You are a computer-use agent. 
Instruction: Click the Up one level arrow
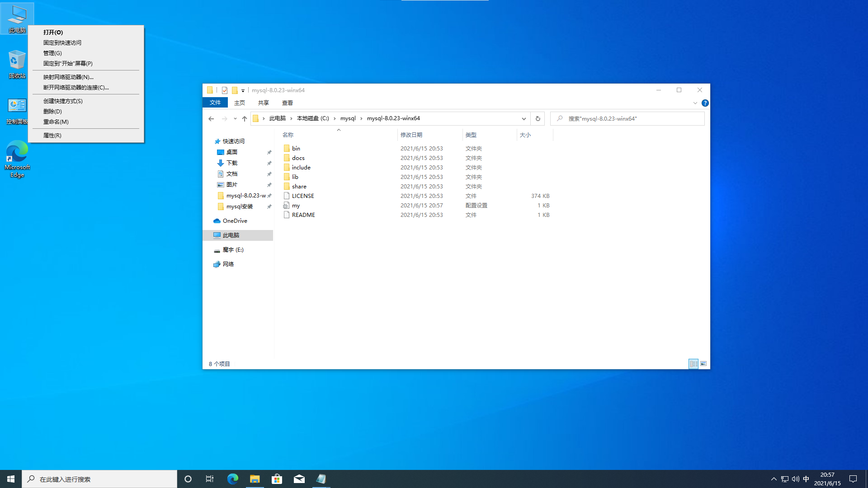coord(245,118)
